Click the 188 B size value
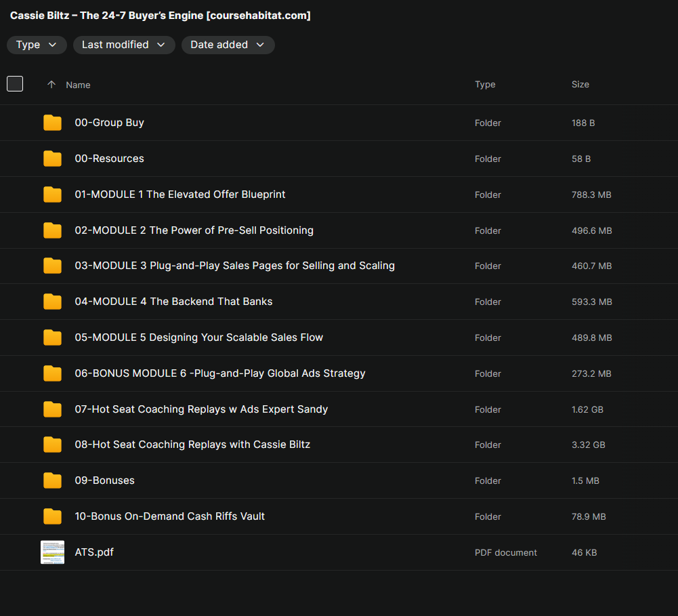The width and height of the screenshot is (678, 616). tap(583, 123)
